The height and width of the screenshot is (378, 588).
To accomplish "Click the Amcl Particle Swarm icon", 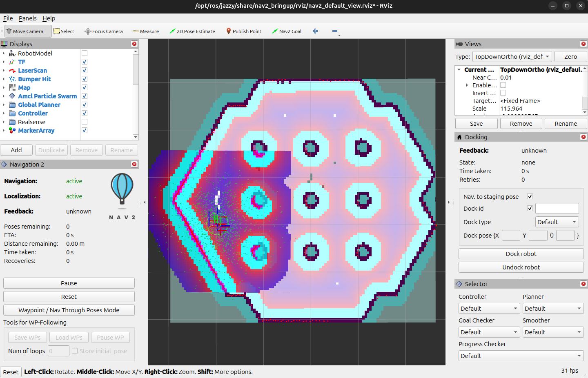I will 12,96.
